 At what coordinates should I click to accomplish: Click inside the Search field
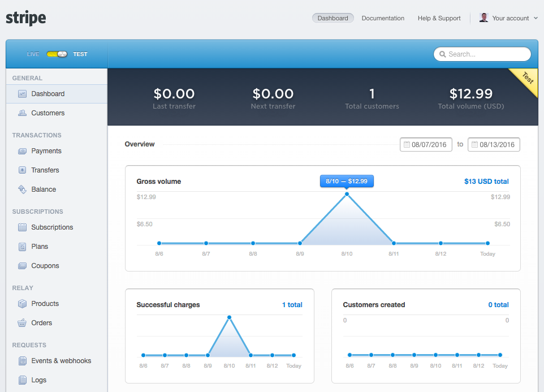pyautogui.click(x=486, y=54)
